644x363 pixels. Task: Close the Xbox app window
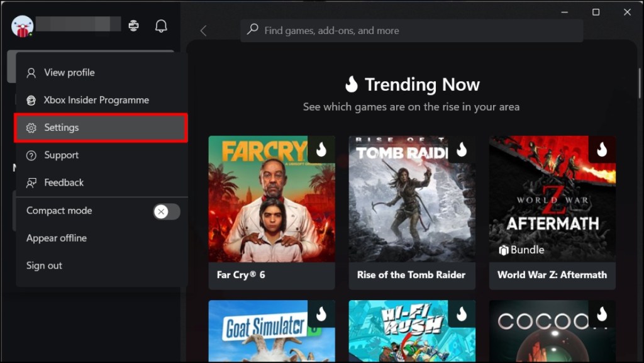pos(627,12)
